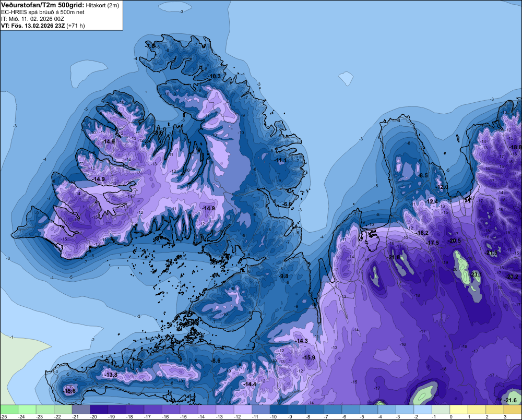Click the '-15.6' temperature value on the map
This screenshot has height=420, width=522.
[69, 391]
